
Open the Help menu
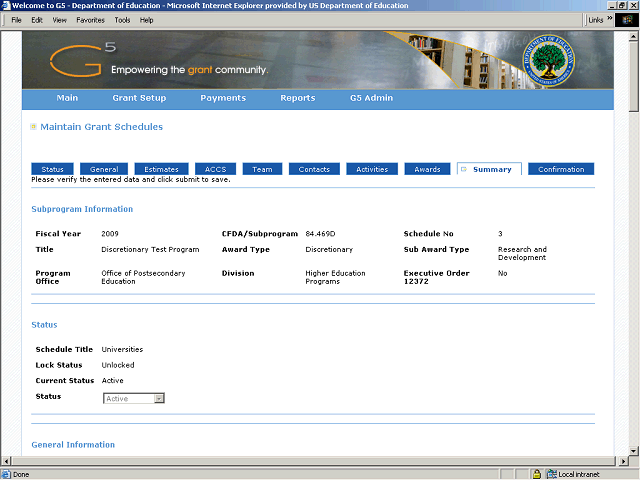(147, 20)
